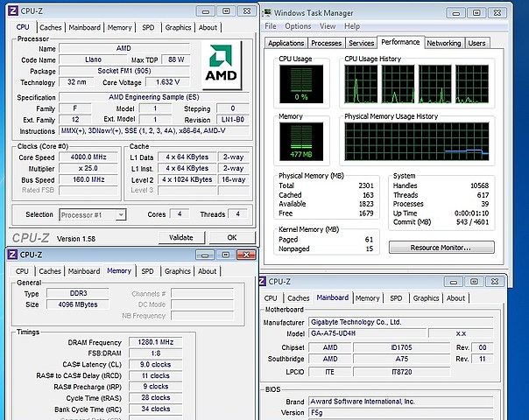Click the DRAM Frequency value 1280.1 MHz
Screen dimensions: 529x420
tap(156, 342)
